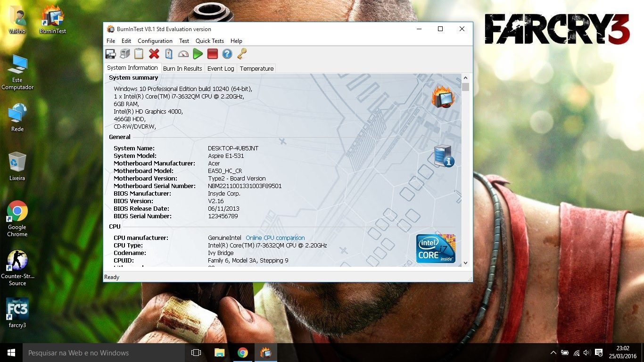Switch to the Event Log tab
Screen dimensions: 644x362
tap(221, 69)
